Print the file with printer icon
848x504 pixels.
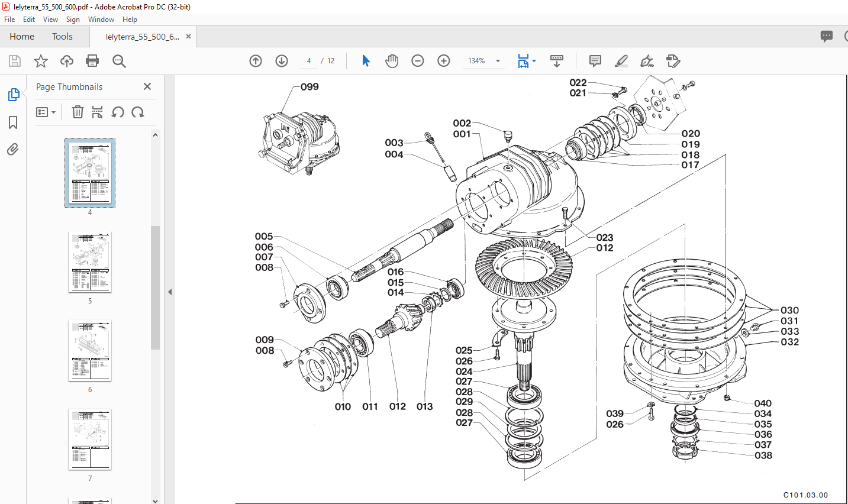[92, 61]
